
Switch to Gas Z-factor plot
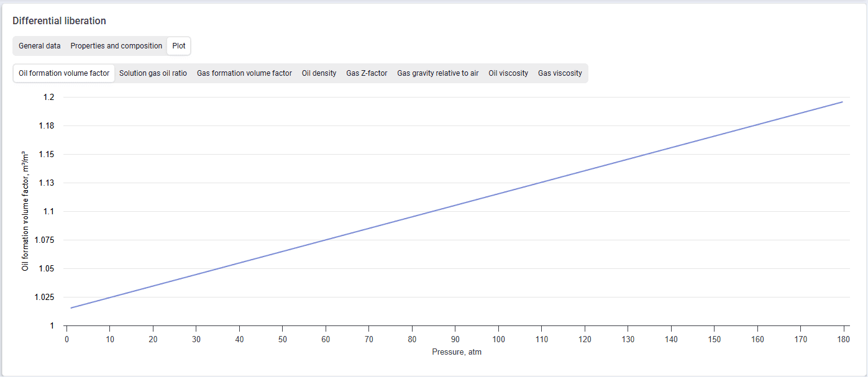[367, 73]
